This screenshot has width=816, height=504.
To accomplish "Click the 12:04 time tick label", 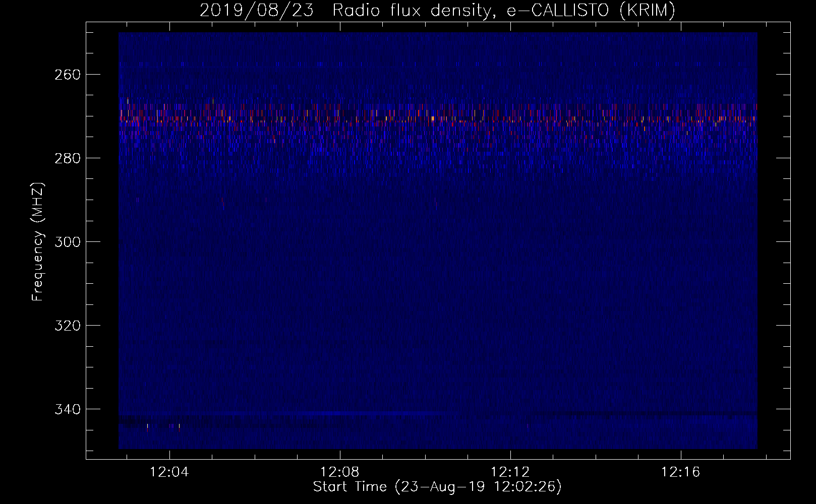I will tap(169, 472).
